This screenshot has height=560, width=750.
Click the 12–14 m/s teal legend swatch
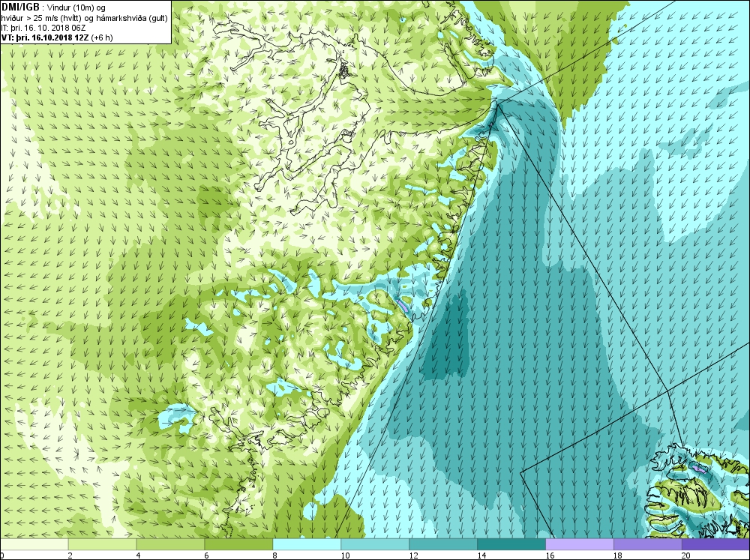click(443, 544)
